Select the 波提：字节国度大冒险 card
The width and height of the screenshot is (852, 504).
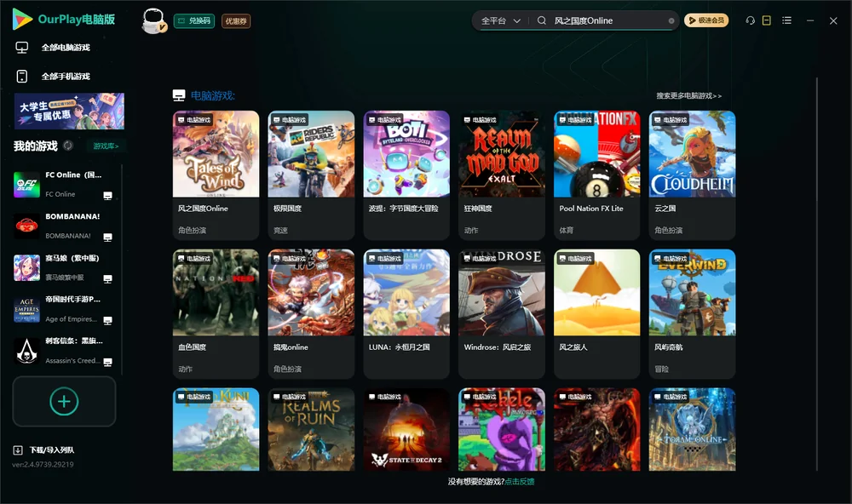[x=406, y=175]
